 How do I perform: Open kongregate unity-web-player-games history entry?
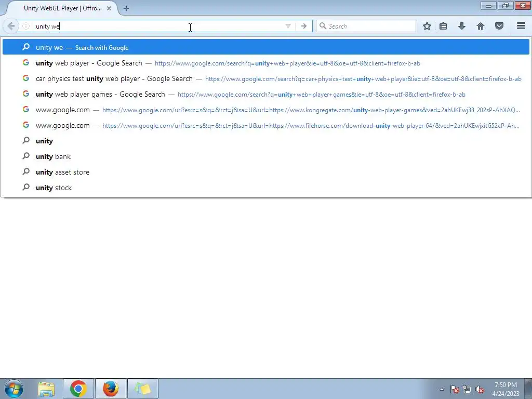tap(265, 110)
